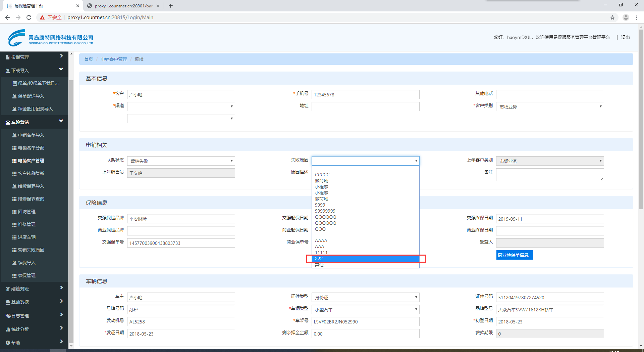Open the 联系状态 dropdown
This screenshot has height=352, width=644.
tap(181, 161)
